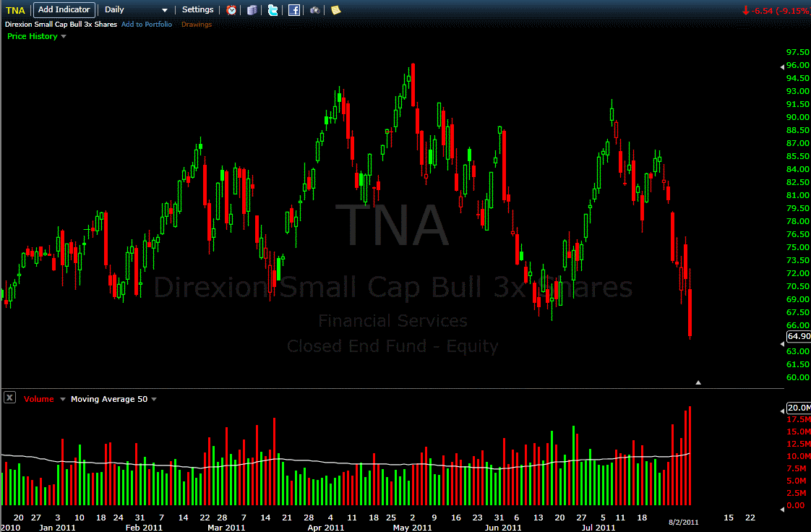The image size is (811, 532).
Task: Expand the Moving Average 50 dropdown arrow
Action: (x=154, y=399)
